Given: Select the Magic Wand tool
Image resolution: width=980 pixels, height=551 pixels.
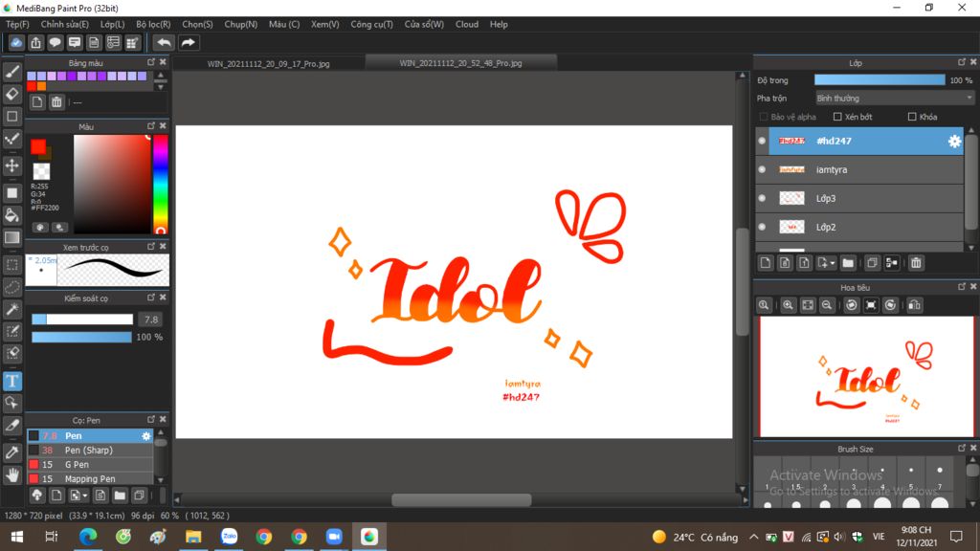Looking at the screenshot, I should (11, 309).
